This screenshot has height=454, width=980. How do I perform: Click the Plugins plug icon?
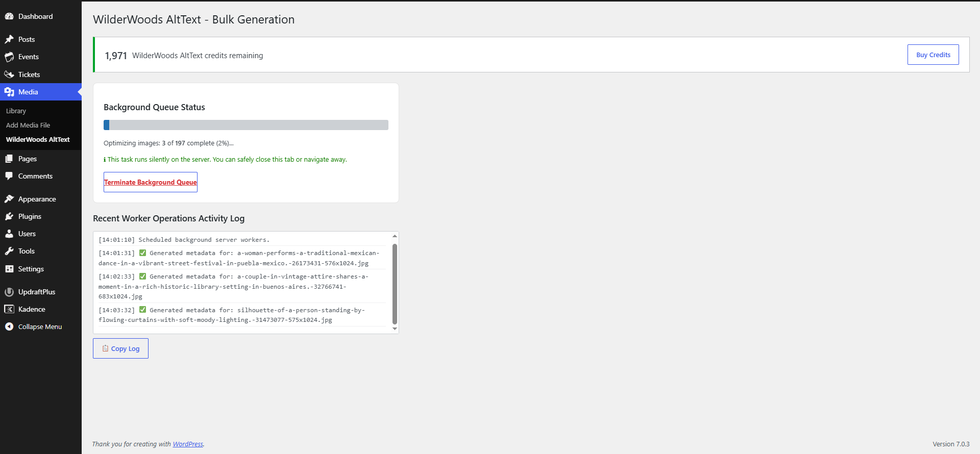[9, 216]
